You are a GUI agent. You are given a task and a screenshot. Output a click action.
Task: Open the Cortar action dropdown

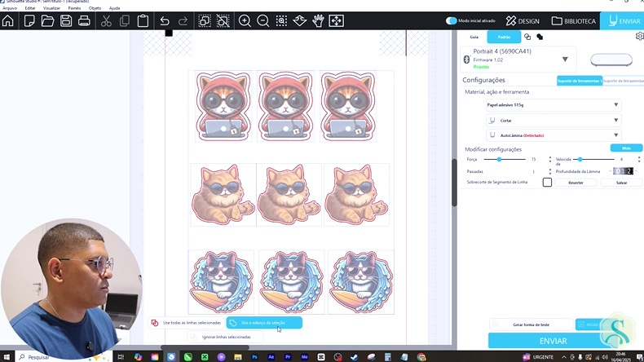click(x=554, y=120)
